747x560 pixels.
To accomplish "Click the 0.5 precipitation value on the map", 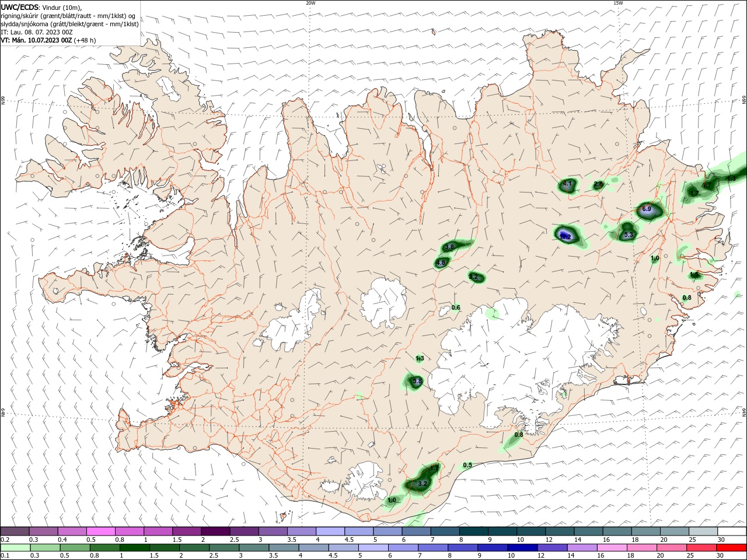I will (467, 465).
